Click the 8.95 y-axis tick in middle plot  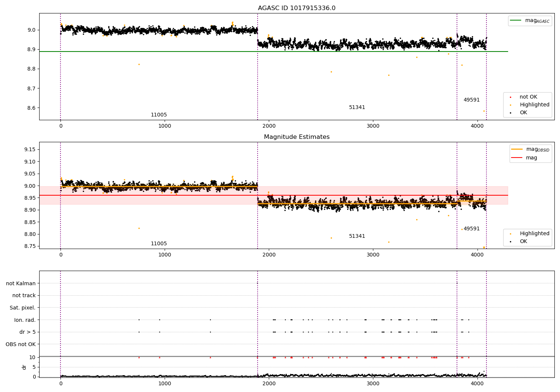point(30,198)
